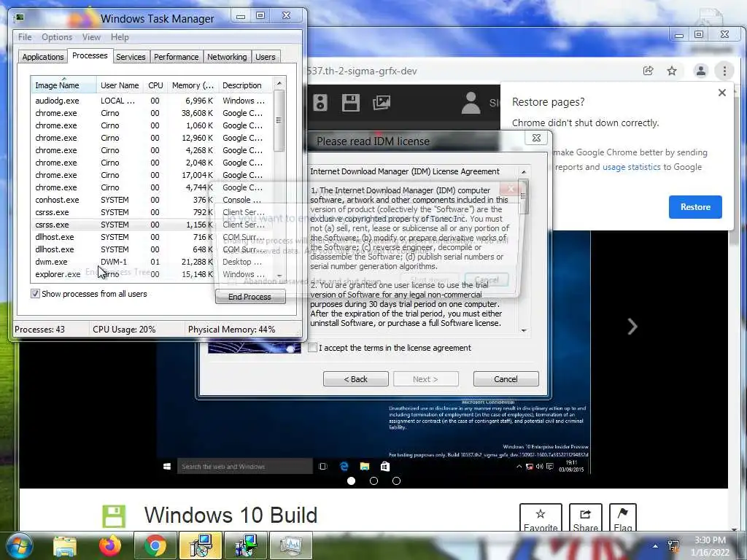The width and height of the screenshot is (747, 560).
Task: Open Windows Start orb on taskbar
Action: 19,545
